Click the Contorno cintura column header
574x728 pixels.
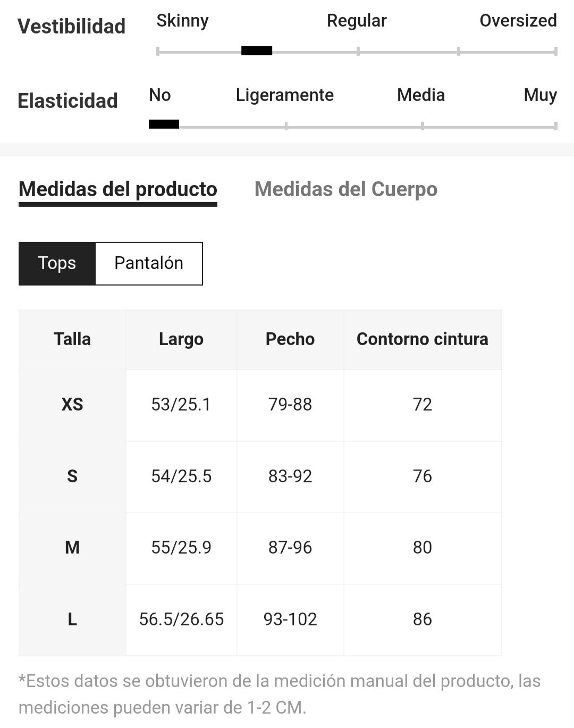[x=423, y=339]
